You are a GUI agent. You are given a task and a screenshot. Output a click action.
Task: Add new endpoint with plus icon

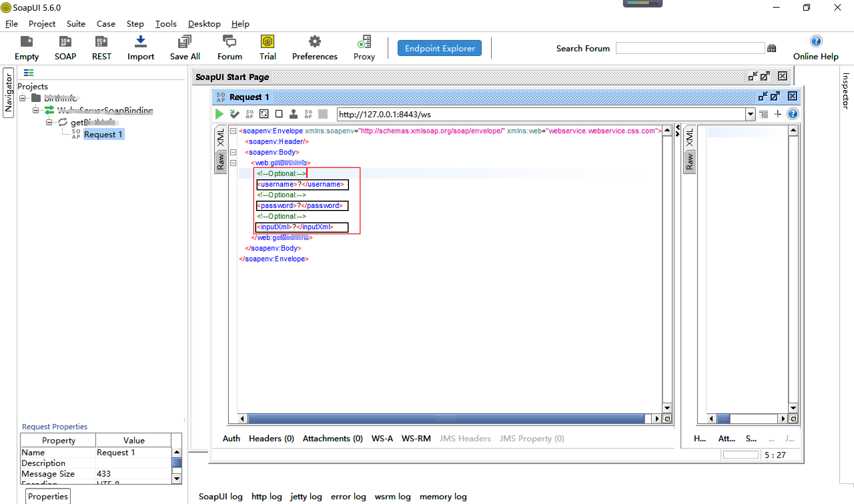tap(778, 114)
